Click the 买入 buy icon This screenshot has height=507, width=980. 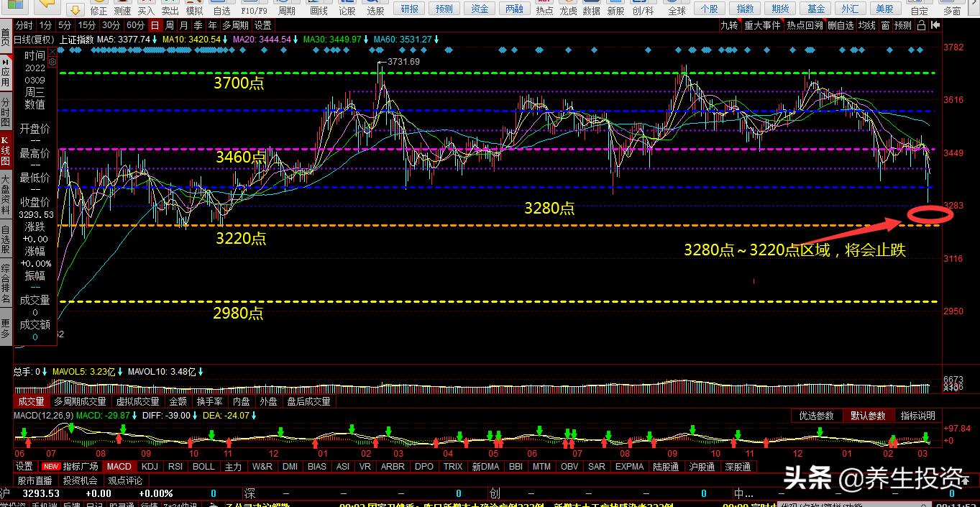(146, 8)
